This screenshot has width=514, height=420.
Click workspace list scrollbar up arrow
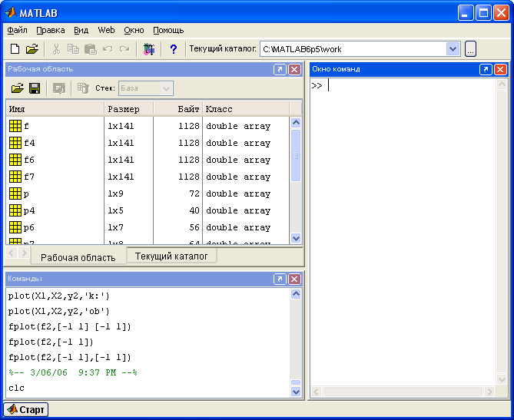296,123
